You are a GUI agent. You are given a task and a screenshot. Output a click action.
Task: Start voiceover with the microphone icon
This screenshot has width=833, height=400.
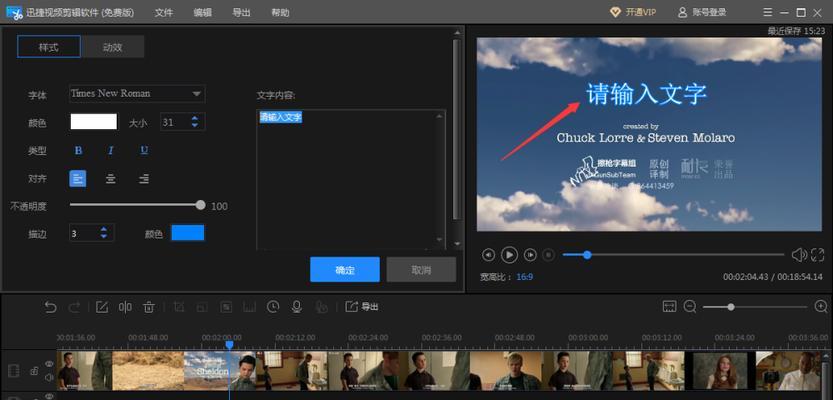[297, 307]
